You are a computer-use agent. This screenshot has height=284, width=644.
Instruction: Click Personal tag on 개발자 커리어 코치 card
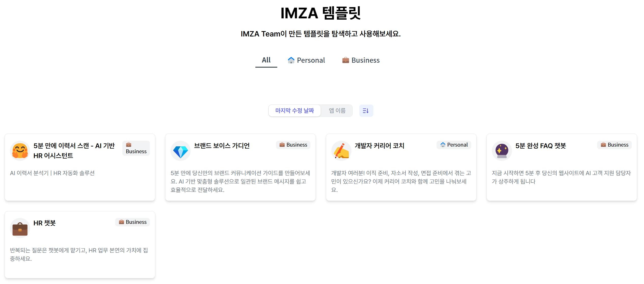pyautogui.click(x=454, y=145)
